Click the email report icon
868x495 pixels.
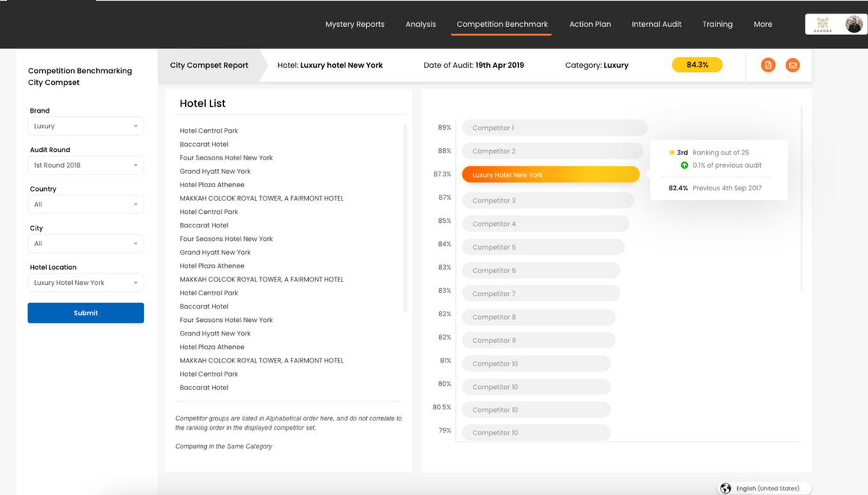793,65
